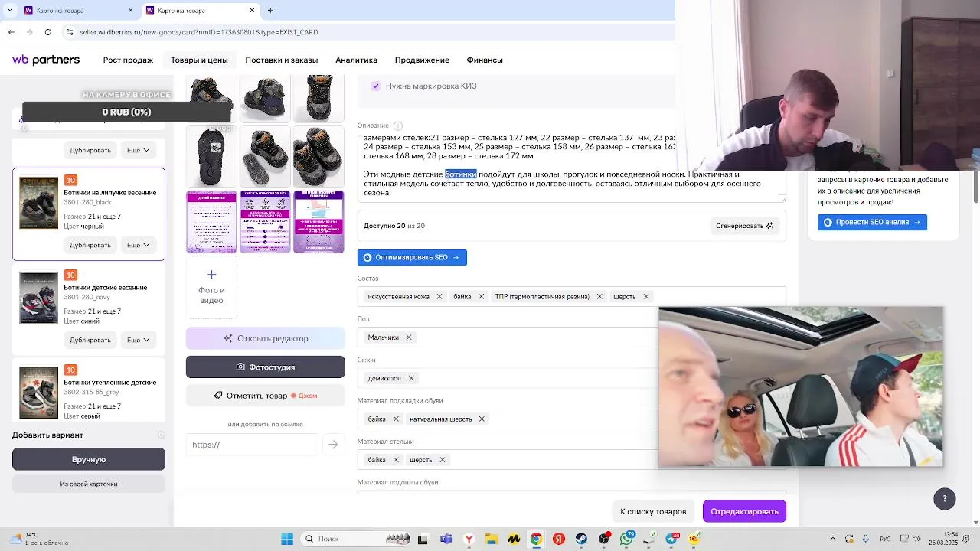Click the Вручную add variant button
Image resolution: width=980 pixels, height=551 pixels.
(x=89, y=459)
